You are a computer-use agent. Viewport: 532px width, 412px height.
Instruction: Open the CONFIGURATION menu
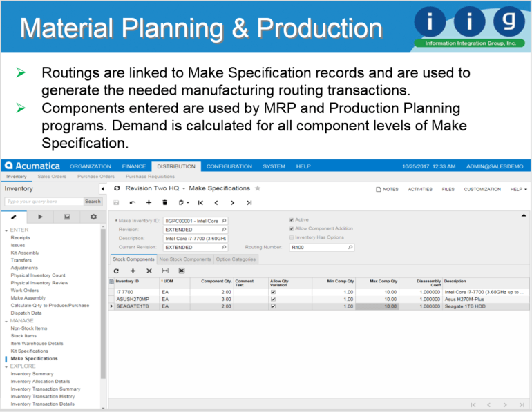229,166
